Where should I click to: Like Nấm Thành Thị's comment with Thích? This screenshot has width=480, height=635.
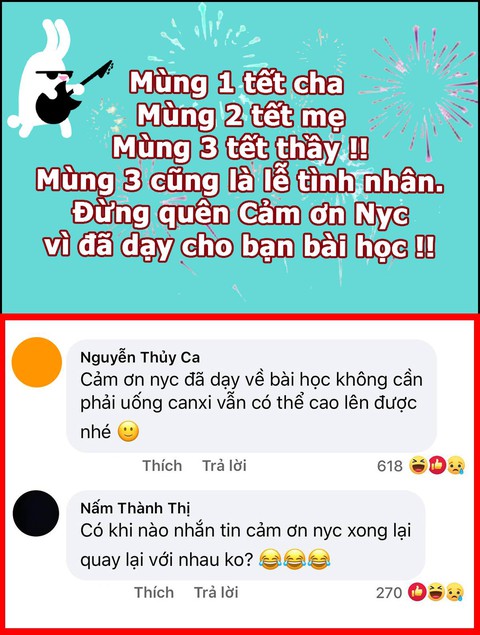154,592
